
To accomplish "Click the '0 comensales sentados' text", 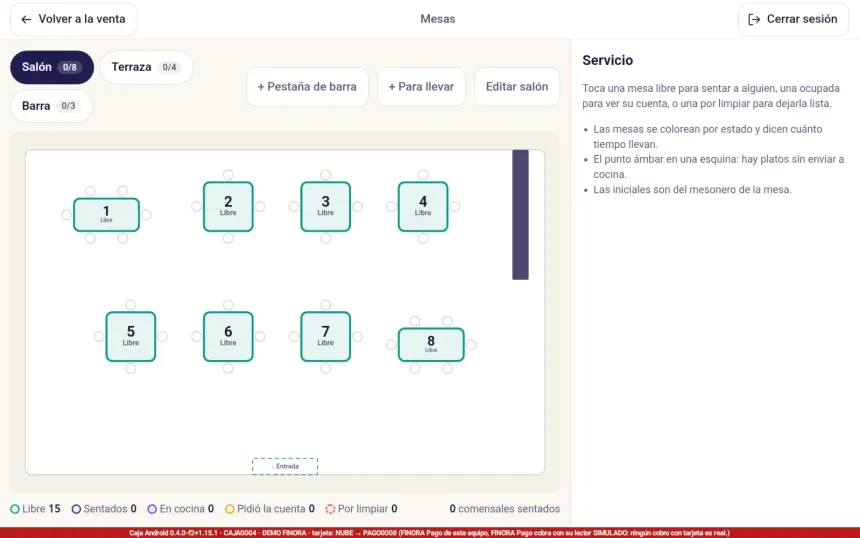I will (x=505, y=509).
